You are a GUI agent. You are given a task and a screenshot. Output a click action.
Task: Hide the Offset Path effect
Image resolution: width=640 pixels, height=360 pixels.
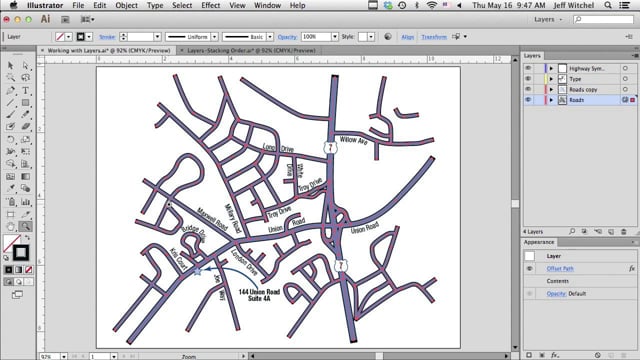pyautogui.click(x=529, y=268)
